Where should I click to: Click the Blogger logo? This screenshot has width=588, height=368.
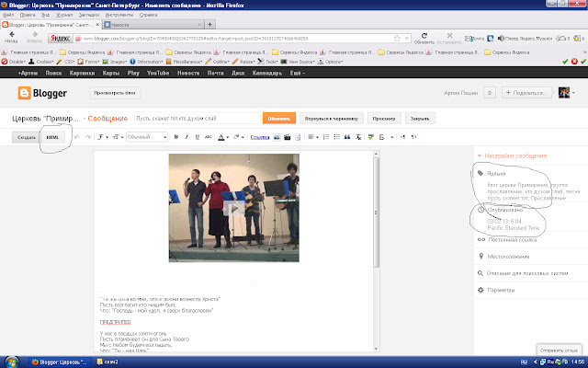pyautogui.click(x=42, y=93)
